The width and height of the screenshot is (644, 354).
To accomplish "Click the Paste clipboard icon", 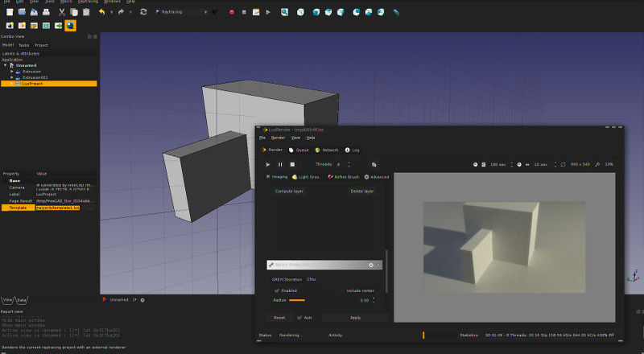I will (86, 12).
